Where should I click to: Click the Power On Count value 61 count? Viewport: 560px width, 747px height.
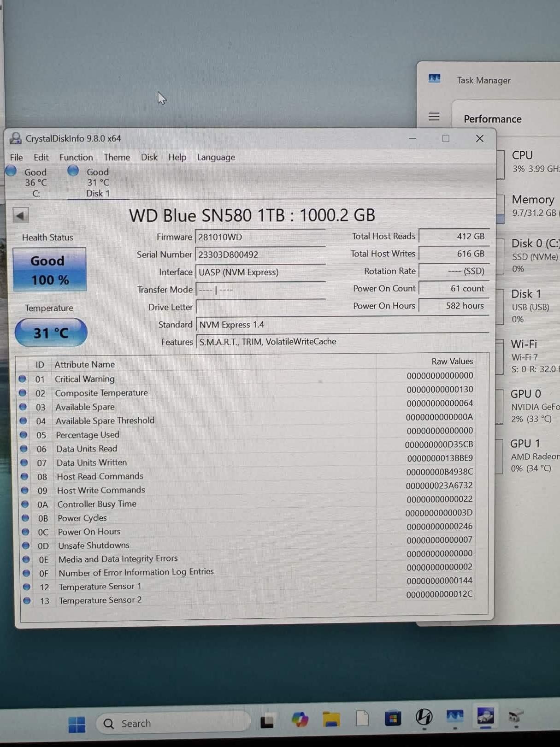pos(454,289)
